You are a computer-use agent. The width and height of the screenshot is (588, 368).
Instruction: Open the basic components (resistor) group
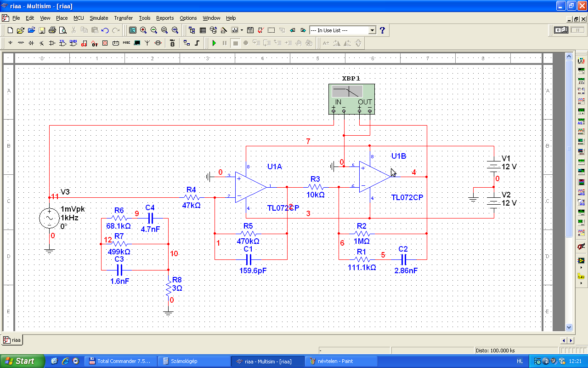tap(21, 43)
